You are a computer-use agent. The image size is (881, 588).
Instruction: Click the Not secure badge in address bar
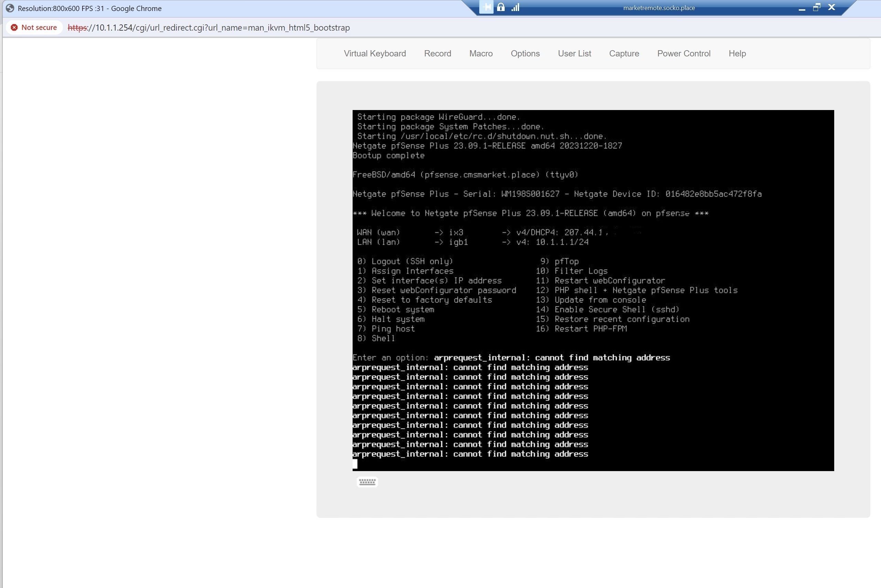(34, 28)
